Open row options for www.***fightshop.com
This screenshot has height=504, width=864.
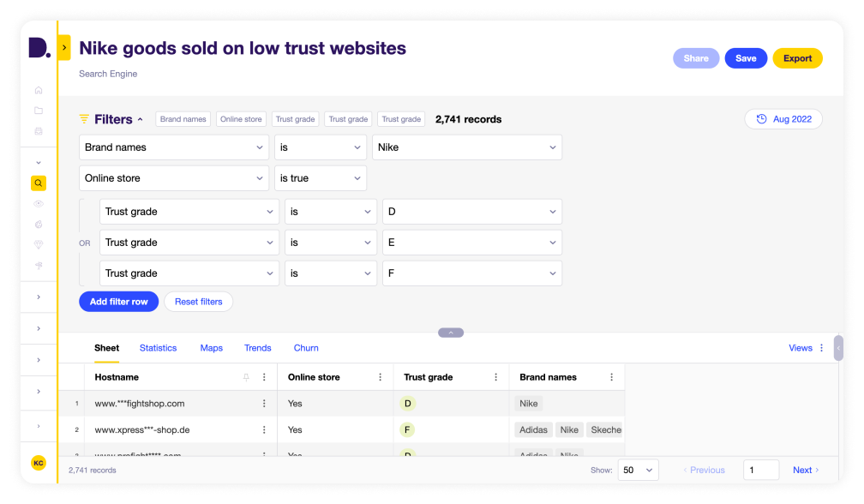pos(264,404)
